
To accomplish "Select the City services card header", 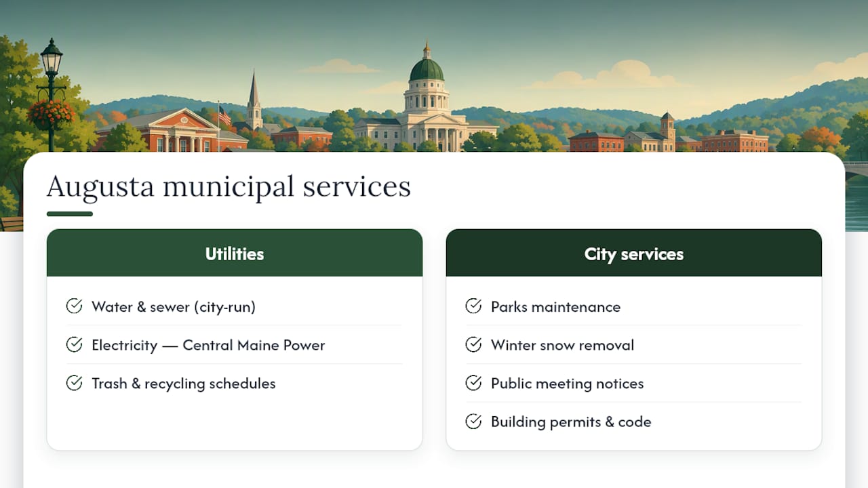I will pos(634,253).
